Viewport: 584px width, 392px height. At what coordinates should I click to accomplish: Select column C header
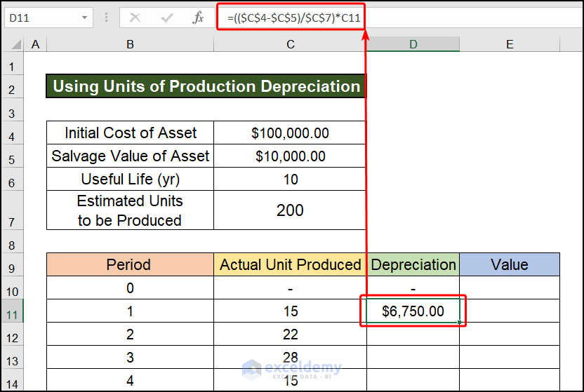[290, 44]
